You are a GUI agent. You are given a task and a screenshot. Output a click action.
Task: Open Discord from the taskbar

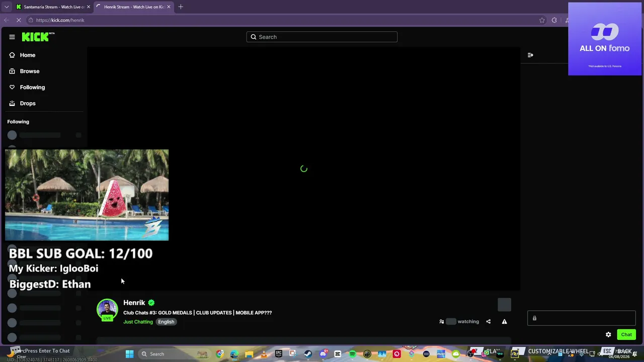(323, 354)
